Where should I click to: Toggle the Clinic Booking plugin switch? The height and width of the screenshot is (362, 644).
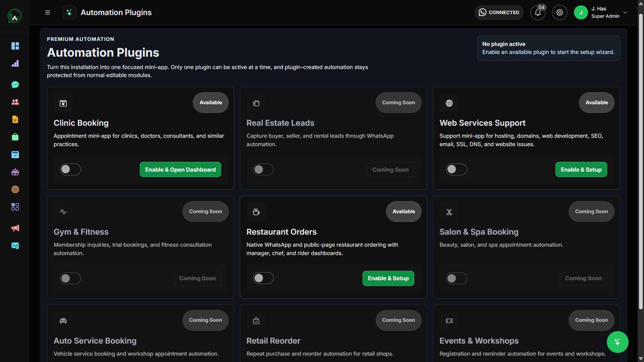click(70, 169)
